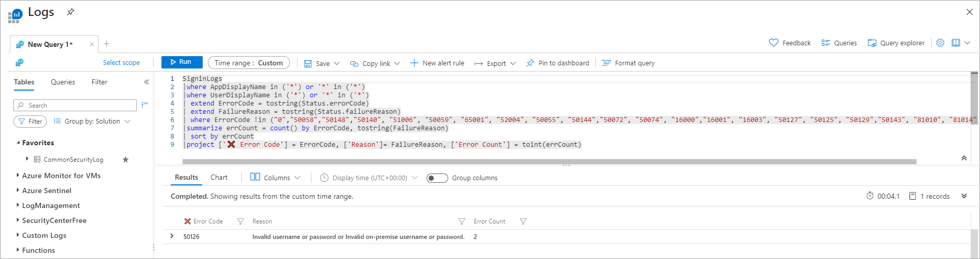The width and height of the screenshot is (980, 259).
Task: Open the Export dropdown
Action: click(x=495, y=63)
